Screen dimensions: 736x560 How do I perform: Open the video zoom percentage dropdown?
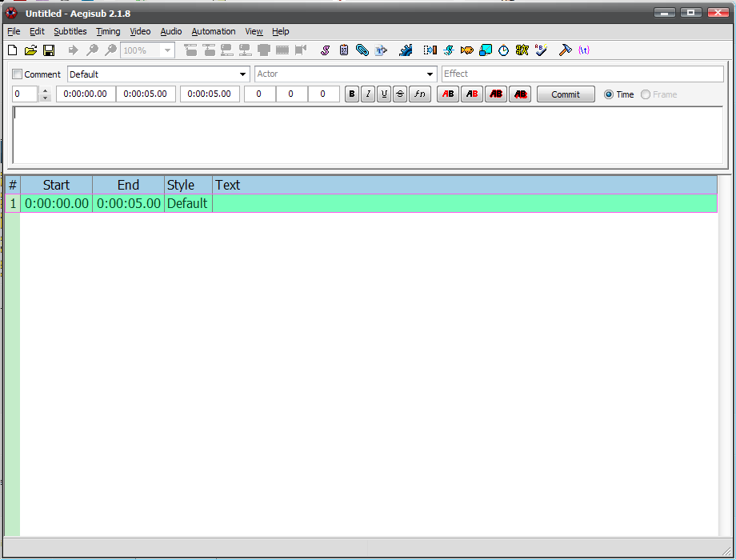point(167,50)
